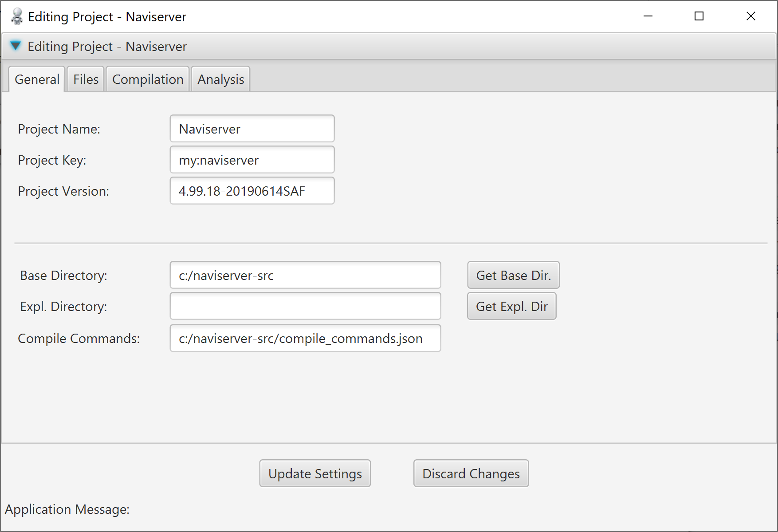Minimize the Editing Project window
Screen dimensions: 778x532
[648, 16]
